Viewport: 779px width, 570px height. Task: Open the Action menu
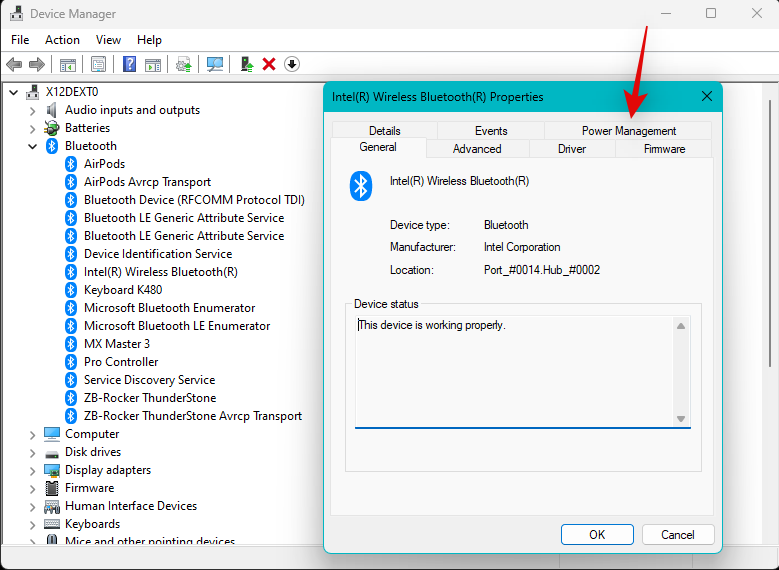click(x=62, y=40)
